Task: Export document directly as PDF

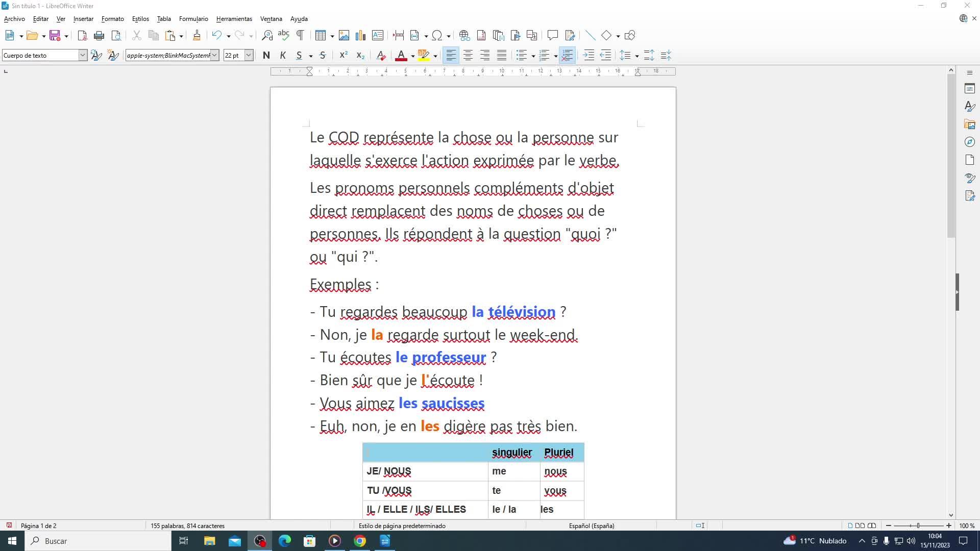Action: pyautogui.click(x=82, y=36)
